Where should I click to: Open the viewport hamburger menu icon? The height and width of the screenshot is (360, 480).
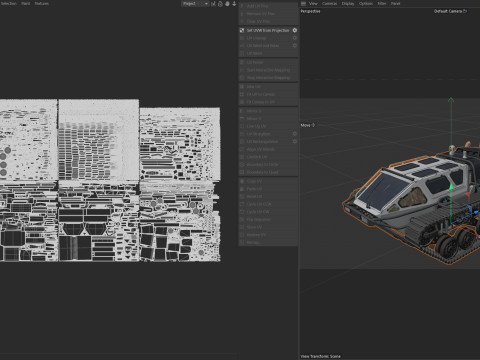pyautogui.click(x=303, y=3)
